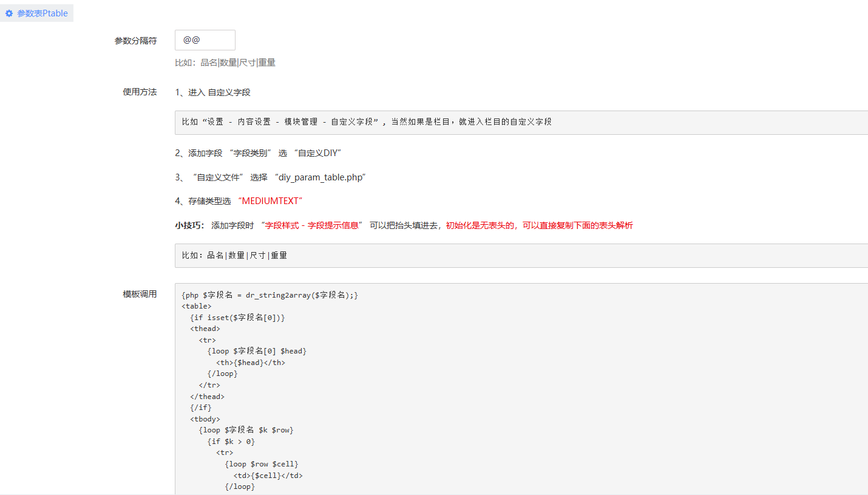Click the bold 小技巧 label
The image size is (868, 495).
pos(189,225)
